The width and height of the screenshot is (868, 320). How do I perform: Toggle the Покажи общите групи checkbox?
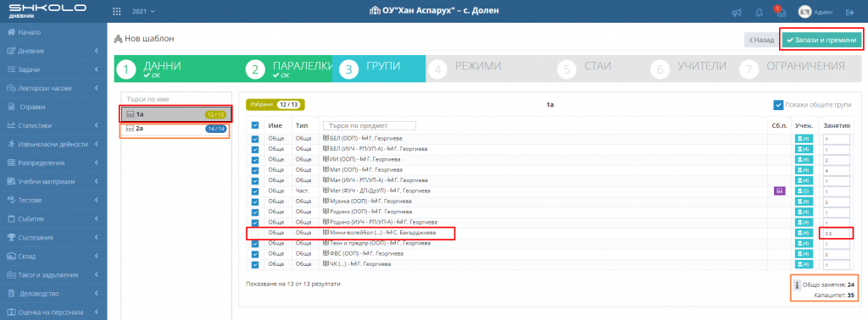[778, 105]
